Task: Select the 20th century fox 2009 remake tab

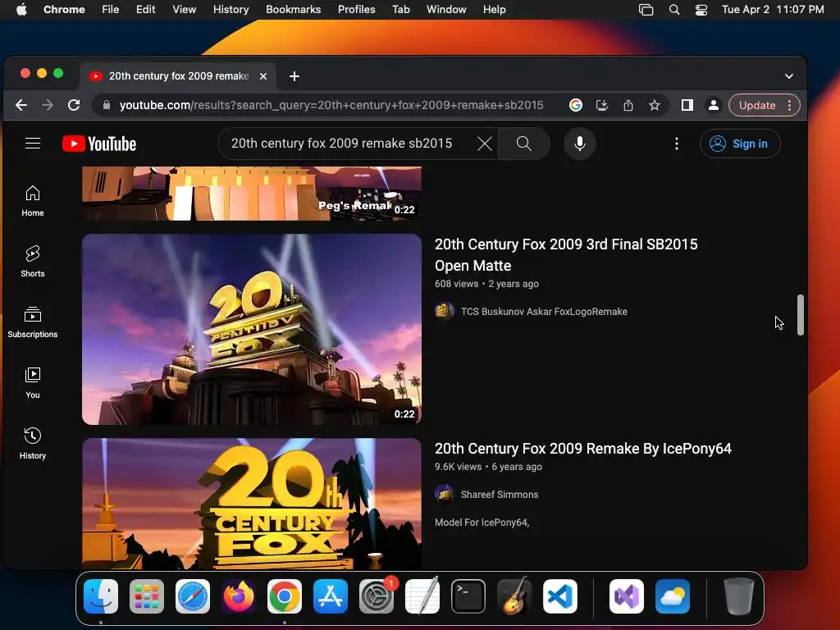Action: (x=178, y=76)
